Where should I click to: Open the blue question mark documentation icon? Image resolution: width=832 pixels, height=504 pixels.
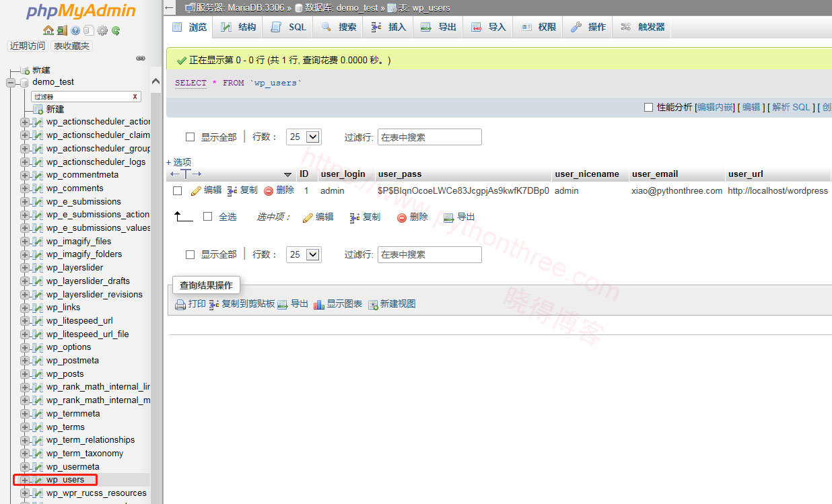point(75,30)
